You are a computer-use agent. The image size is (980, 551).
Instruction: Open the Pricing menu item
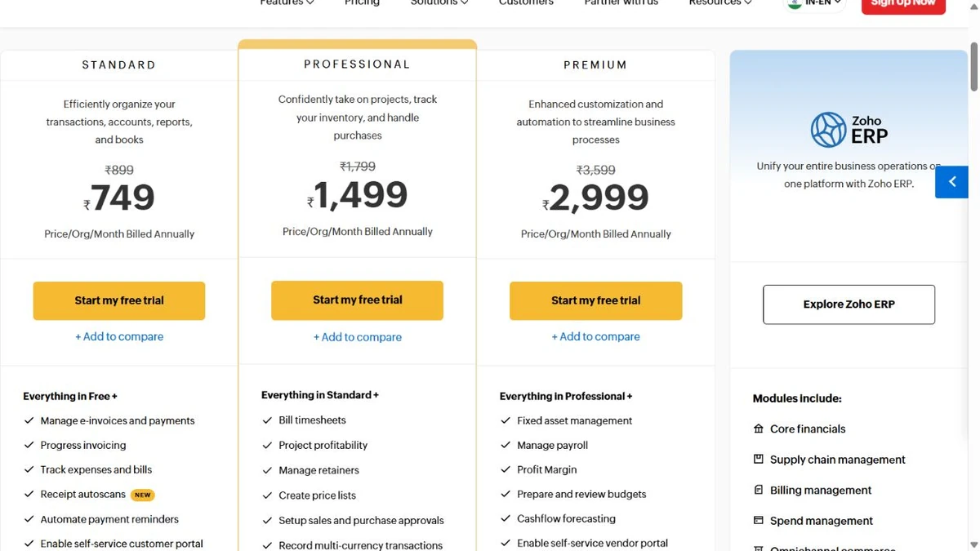[362, 3]
